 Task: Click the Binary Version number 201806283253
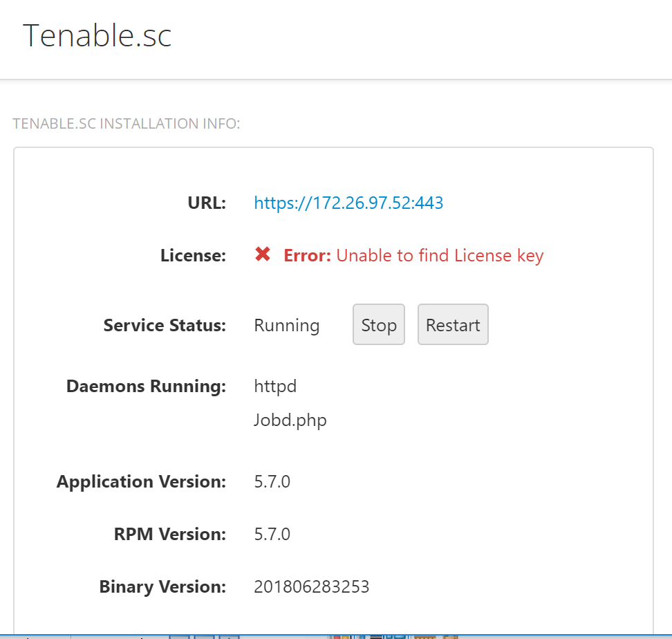pyautogui.click(x=312, y=586)
